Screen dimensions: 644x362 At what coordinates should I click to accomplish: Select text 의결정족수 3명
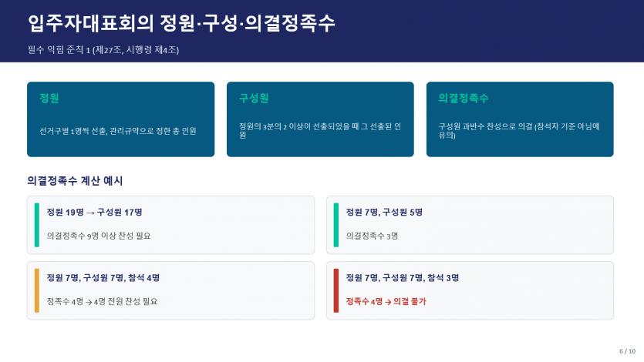click(372, 236)
